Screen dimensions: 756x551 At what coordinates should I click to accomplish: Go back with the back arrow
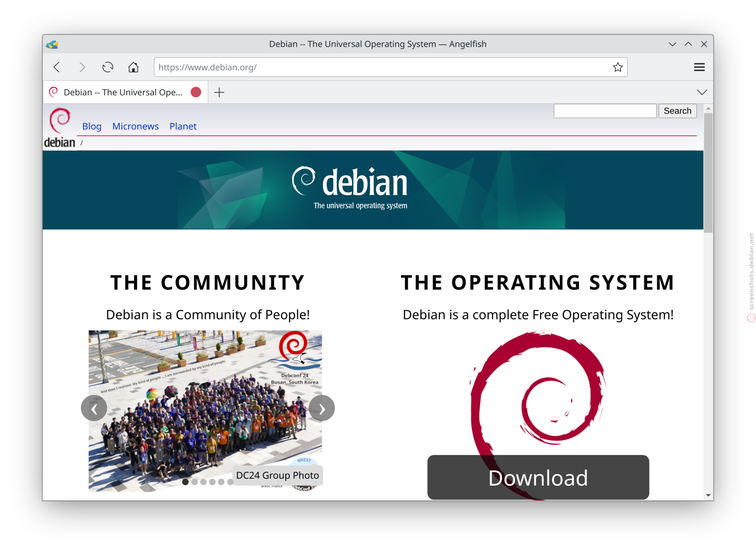(57, 67)
